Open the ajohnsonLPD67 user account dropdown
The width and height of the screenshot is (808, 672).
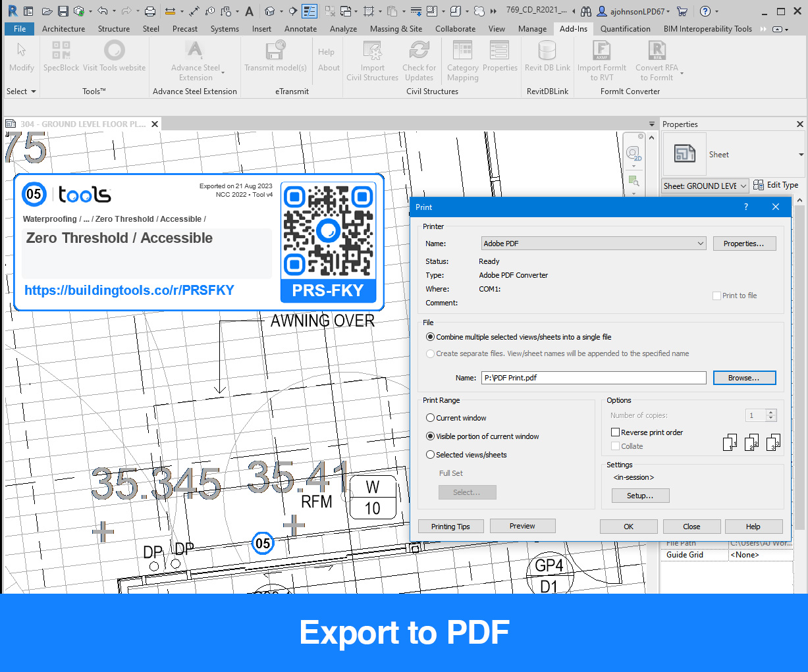(633, 11)
